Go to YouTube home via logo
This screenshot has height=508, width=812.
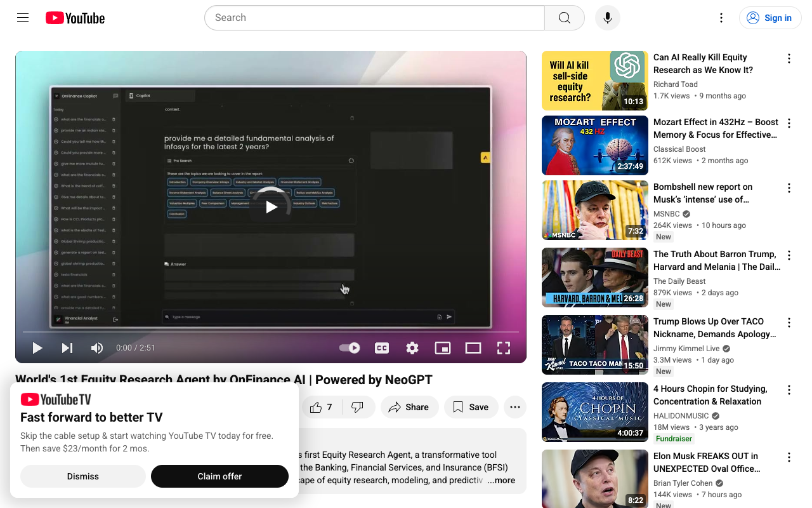point(75,18)
